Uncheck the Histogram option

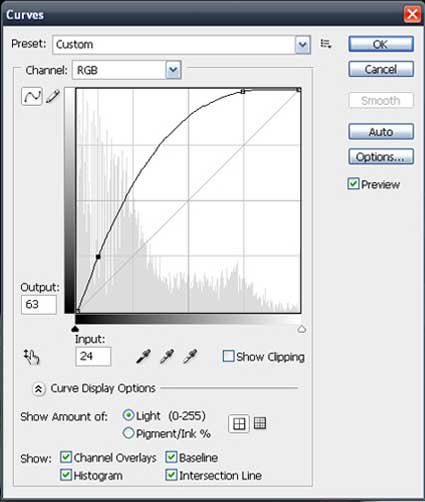[x=66, y=475]
